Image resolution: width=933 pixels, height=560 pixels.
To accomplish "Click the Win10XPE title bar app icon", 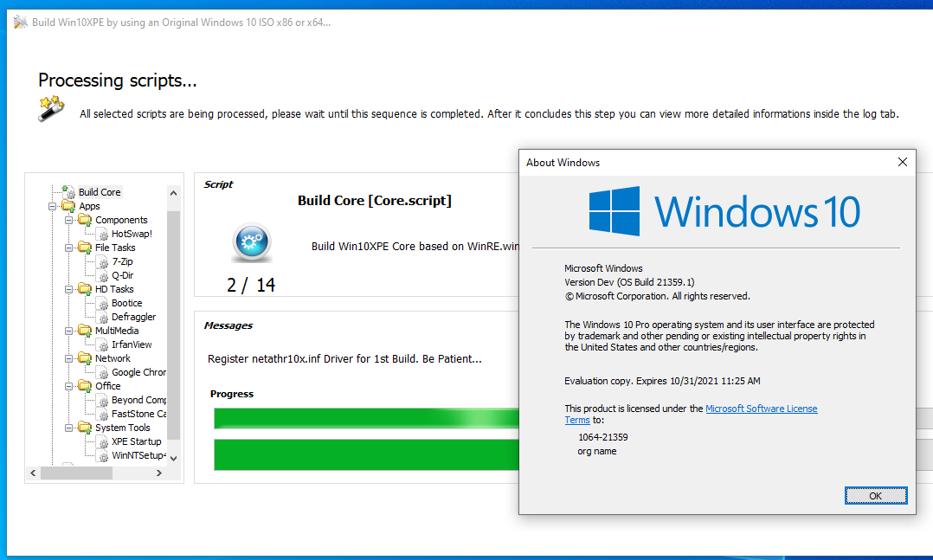I will [20, 22].
